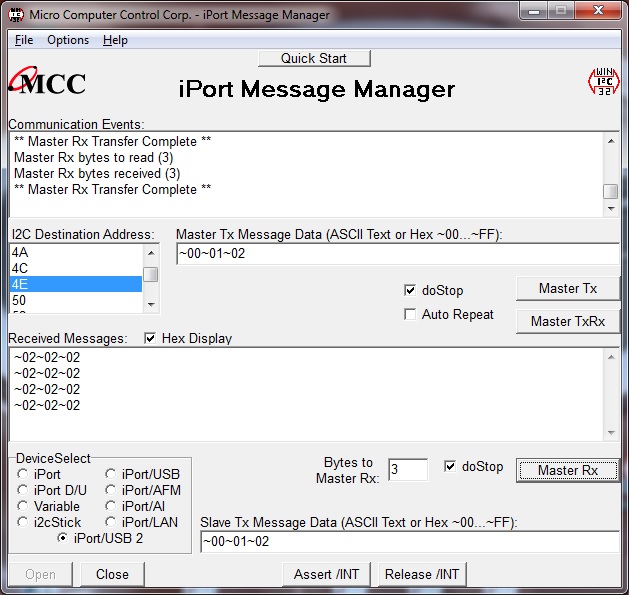Click first '~02~02~02' received message line
This screenshot has width=629, height=595.
(x=47, y=357)
